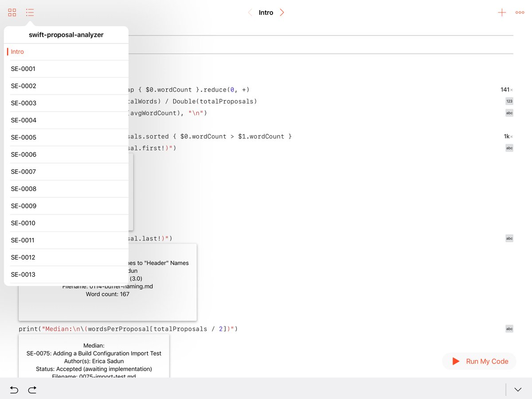This screenshot has height=399, width=532.
Task: Tap the plus add icon
Action: coord(502,12)
